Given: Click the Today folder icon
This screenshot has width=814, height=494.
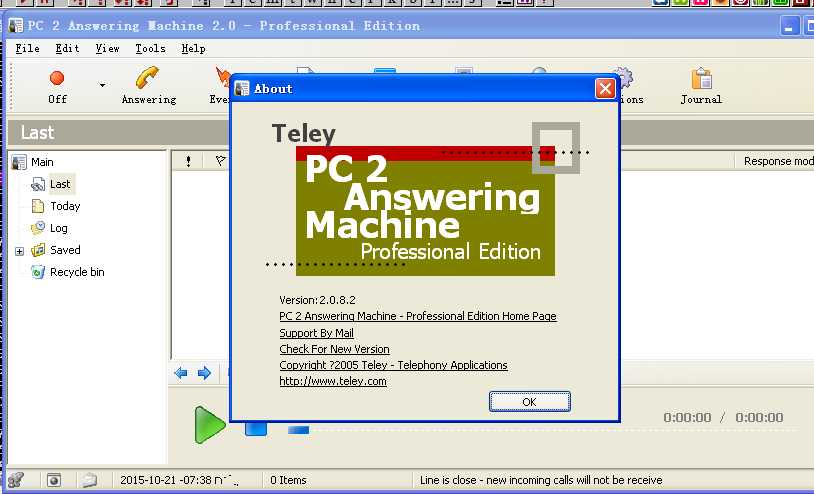Looking at the screenshot, I should click(38, 207).
